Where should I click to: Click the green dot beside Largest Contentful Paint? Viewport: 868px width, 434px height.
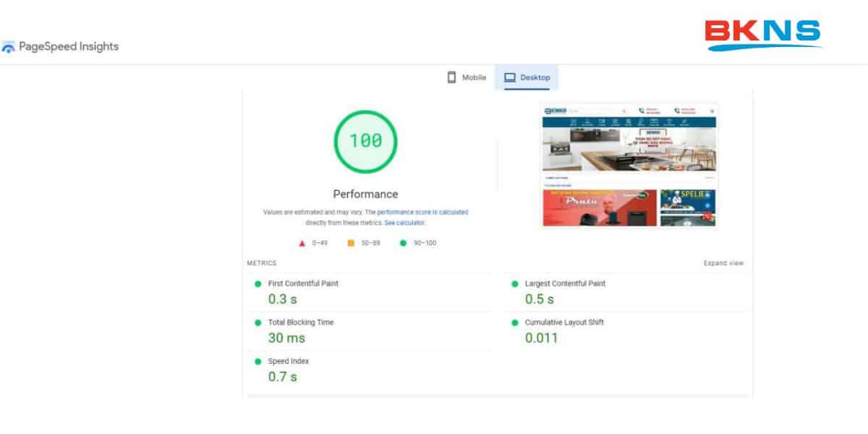[514, 284]
